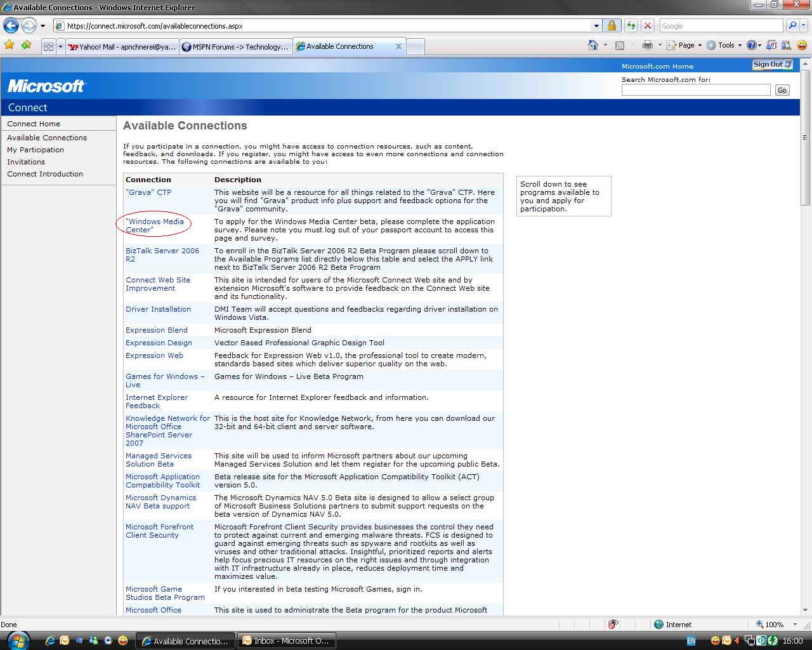This screenshot has height=650, width=812.
Task: Click the security lock icon in address bar
Action: click(612, 26)
